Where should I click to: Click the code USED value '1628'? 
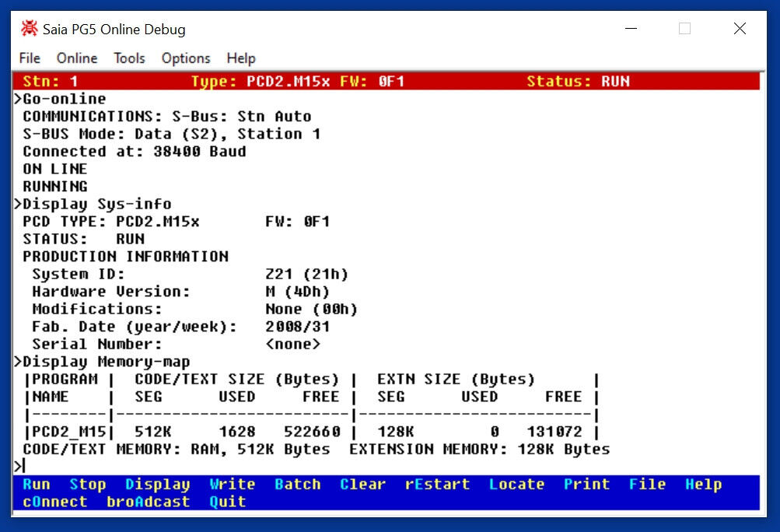[x=236, y=432]
